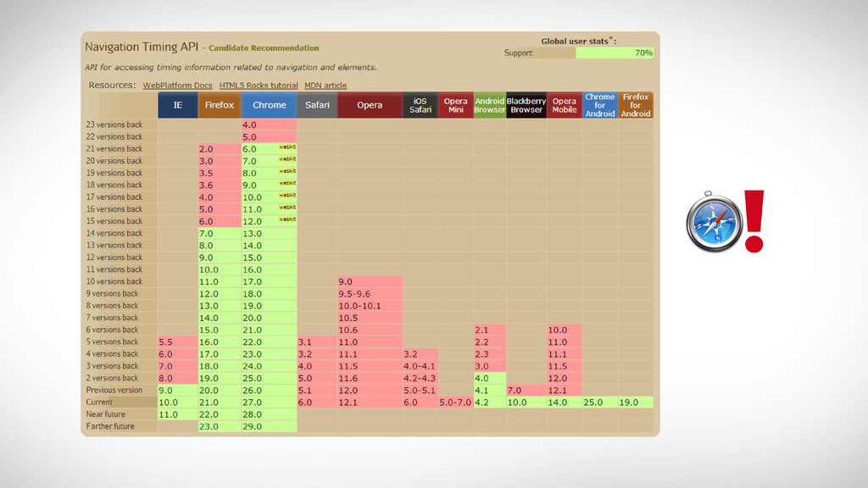868x488 pixels.
Task: Open the WebPlatform Docs link
Action: tap(177, 86)
